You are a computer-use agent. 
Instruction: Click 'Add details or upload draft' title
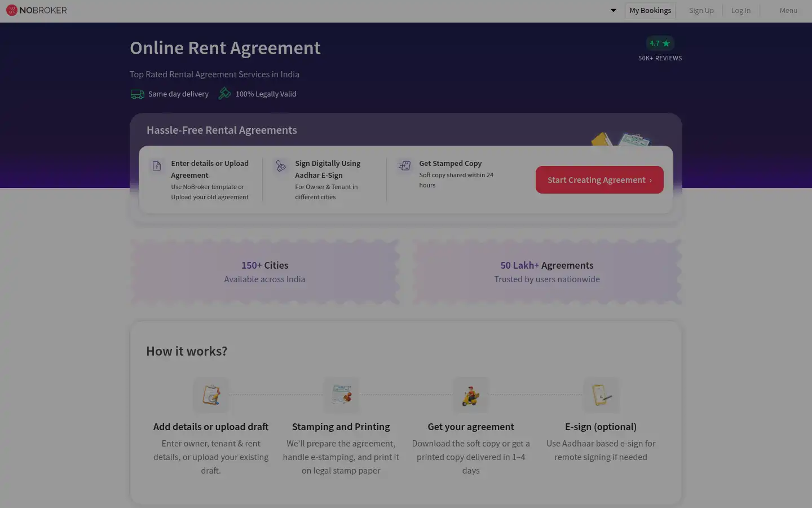[x=211, y=427]
